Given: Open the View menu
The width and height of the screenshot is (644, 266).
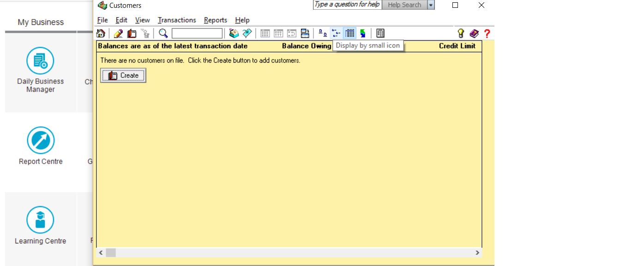Looking at the screenshot, I should 143,20.
